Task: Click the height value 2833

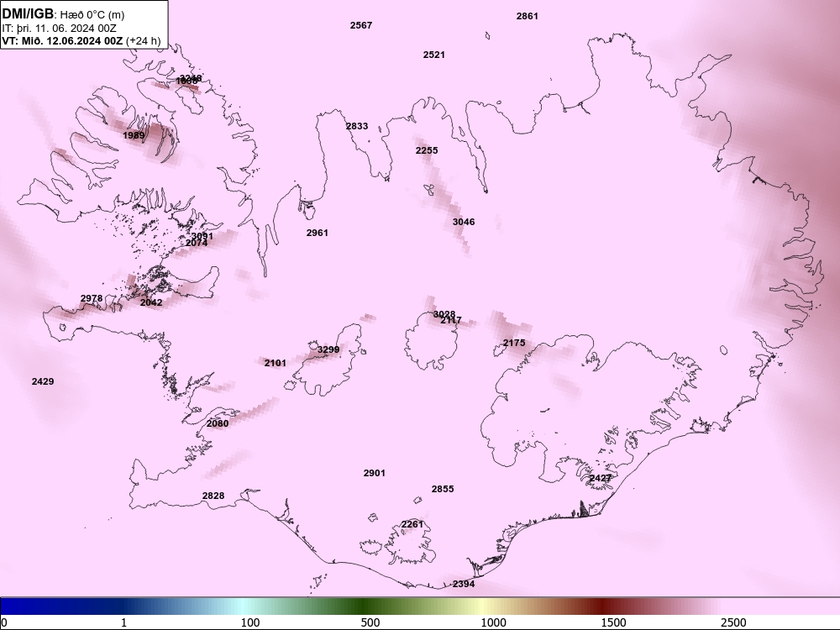Action: [357, 126]
